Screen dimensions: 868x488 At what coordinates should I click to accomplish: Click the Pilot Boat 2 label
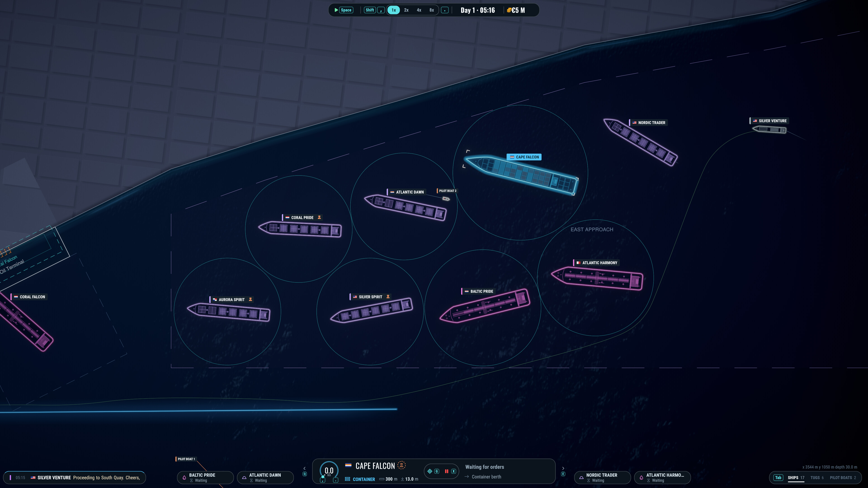pyautogui.click(x=447, y=191)
